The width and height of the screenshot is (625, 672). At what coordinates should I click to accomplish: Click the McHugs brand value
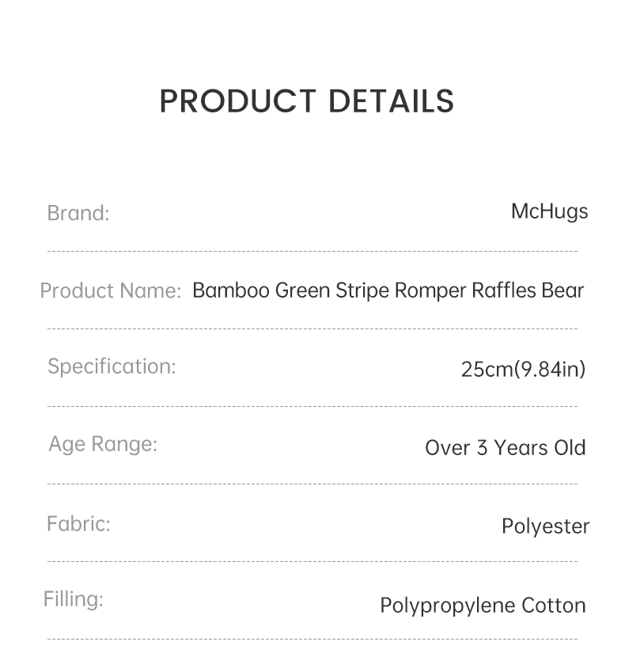(550, 213)
